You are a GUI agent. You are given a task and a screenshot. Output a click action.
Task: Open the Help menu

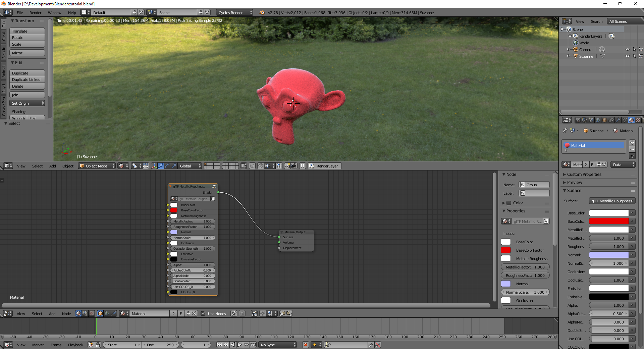[72, 12]
